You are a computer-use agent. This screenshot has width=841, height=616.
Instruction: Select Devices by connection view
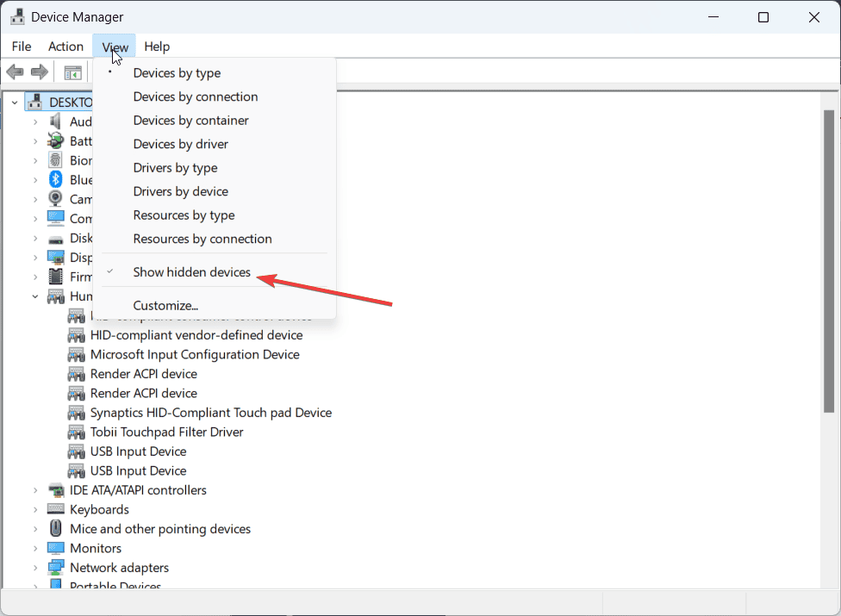(x=196, y=96)
